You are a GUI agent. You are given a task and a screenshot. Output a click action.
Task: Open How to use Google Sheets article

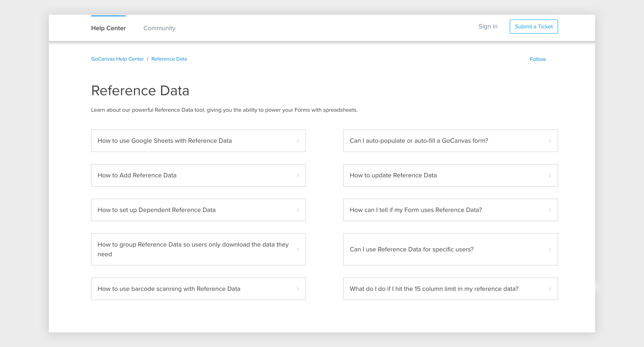[198, 141]
